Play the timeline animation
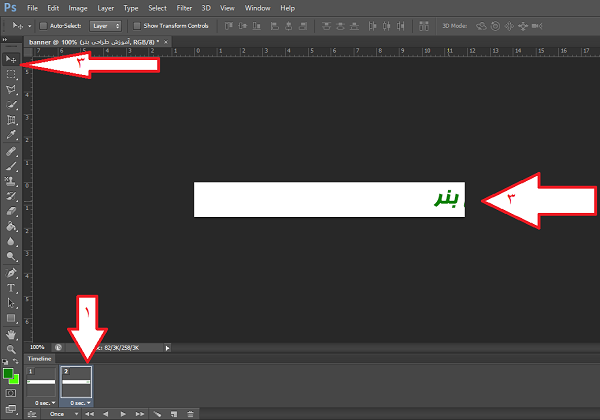 tap(123, 413)
